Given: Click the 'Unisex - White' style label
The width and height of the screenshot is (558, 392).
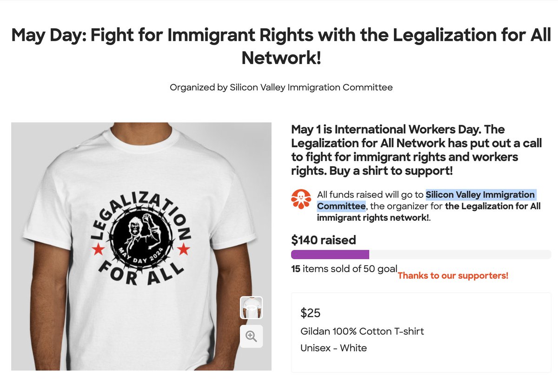Looking at the screenshot, I should click(333, 347).
